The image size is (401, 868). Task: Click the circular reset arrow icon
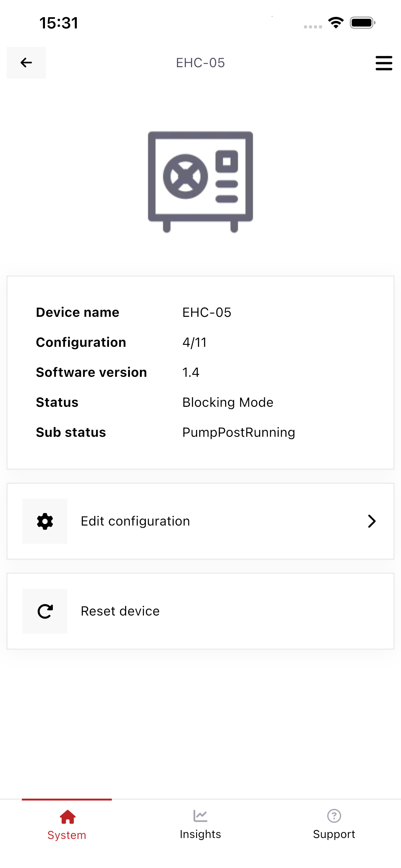point(45,611)
